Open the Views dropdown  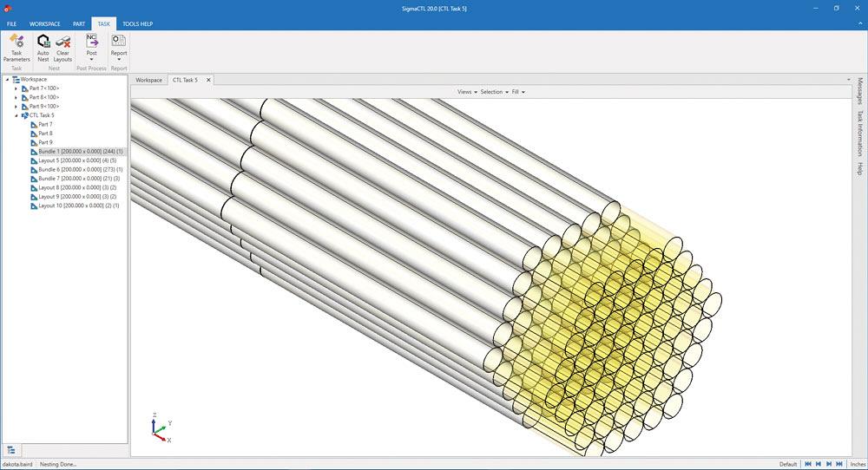click(467, 92)
